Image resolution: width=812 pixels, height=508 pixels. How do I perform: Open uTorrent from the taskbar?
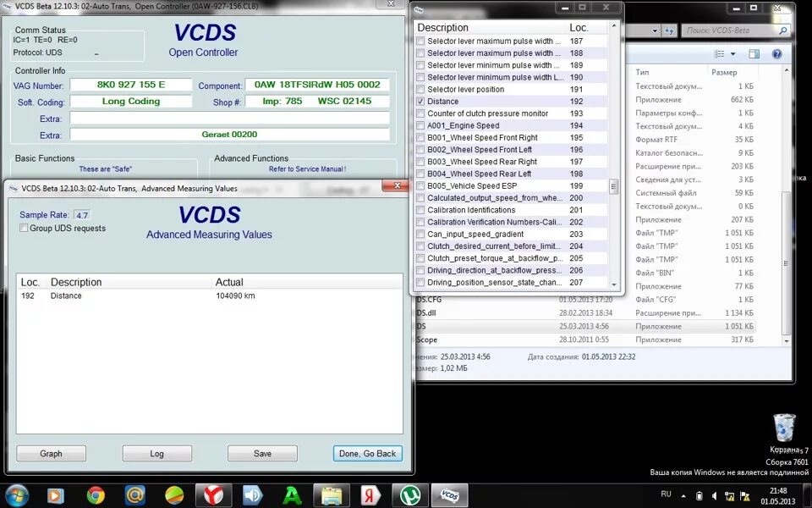410,495
